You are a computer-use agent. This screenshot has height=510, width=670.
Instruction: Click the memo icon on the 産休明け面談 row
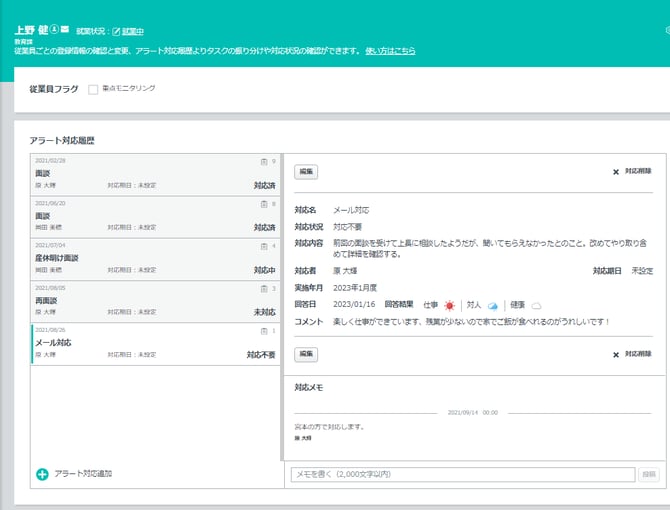[x=264, y=246]
